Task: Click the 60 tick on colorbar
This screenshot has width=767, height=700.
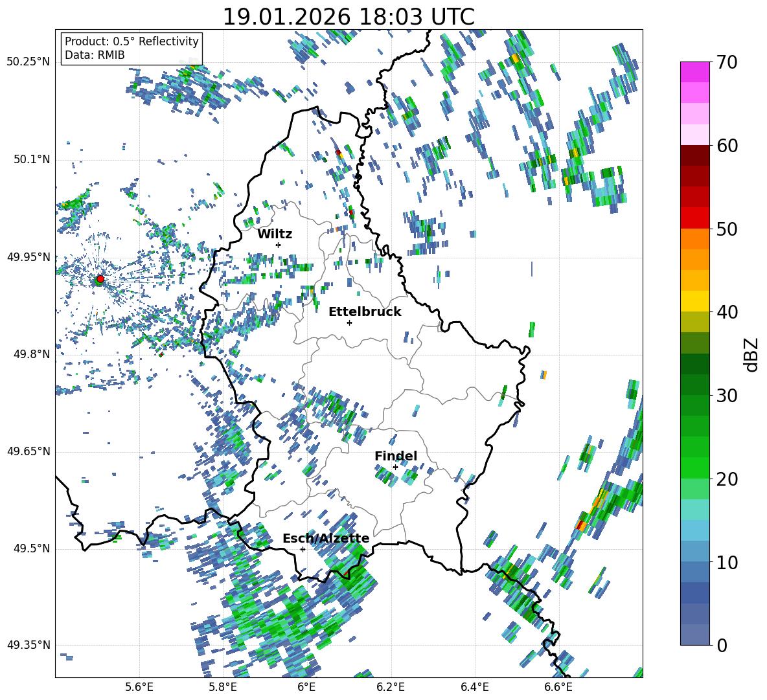Action: point(726,146)
